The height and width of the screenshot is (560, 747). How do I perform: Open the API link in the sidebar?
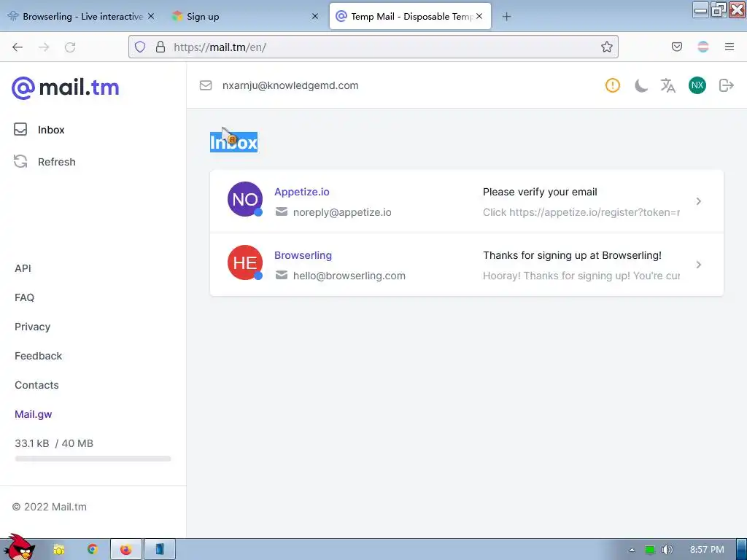pyautogui.click(x=23, y=268)
